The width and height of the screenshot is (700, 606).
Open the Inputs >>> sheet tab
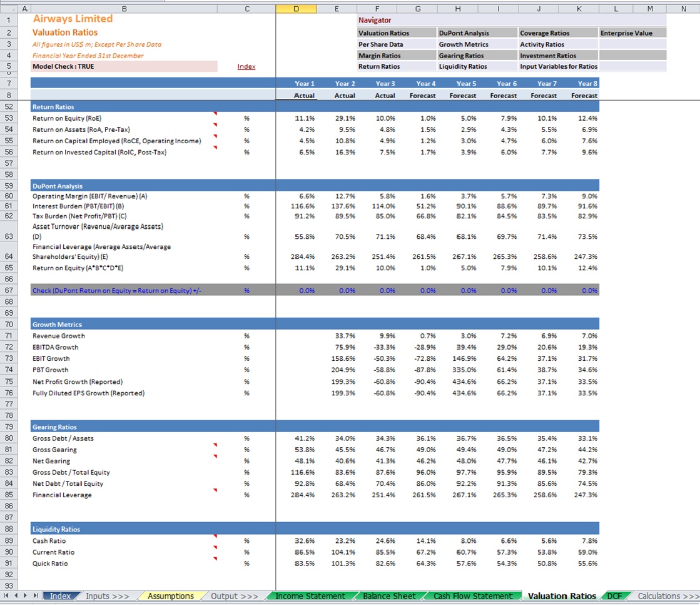107,596
